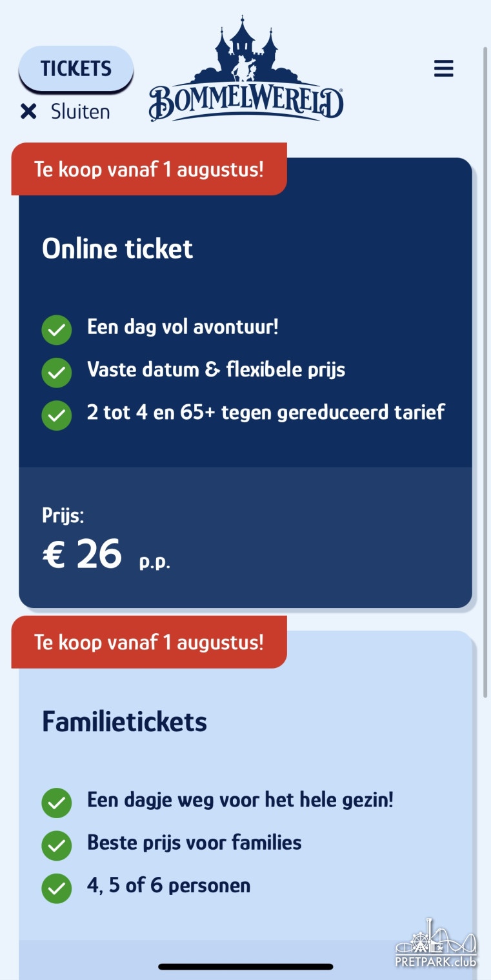
Task: Click the X icon beside Sluiten
Action: point(28,112)
